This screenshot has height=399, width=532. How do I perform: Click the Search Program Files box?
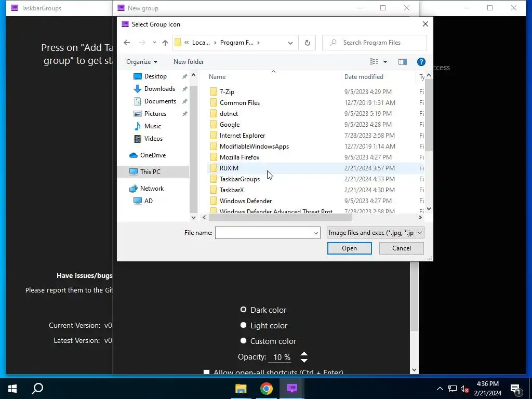coord(375,43)
